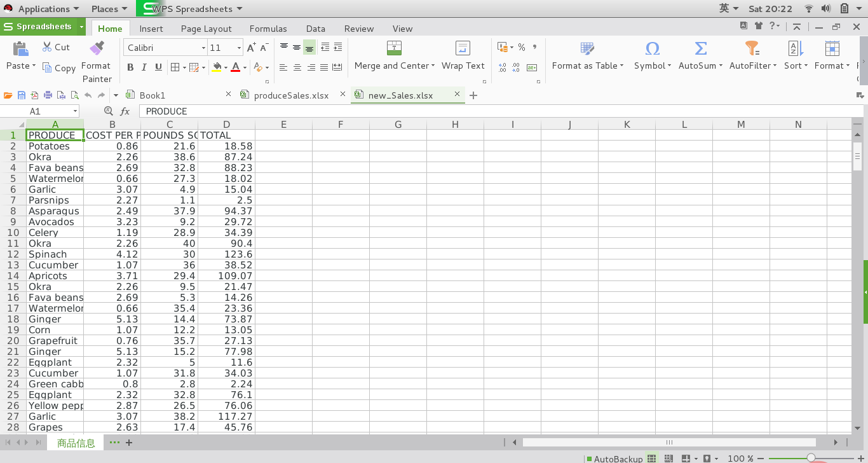Open the font color dropdown arrow
This screenshot has width=868, height=463.
[245, 68]
